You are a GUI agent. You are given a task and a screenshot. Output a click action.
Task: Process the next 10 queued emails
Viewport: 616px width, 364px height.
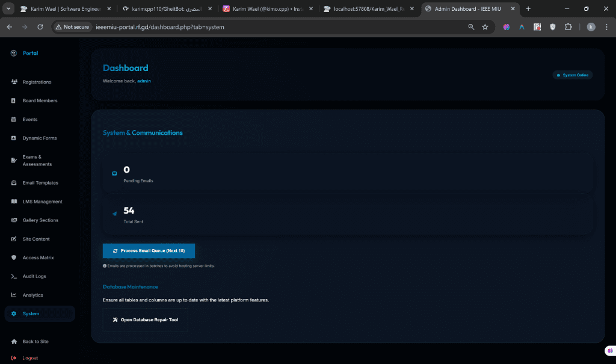coord(149,251)
